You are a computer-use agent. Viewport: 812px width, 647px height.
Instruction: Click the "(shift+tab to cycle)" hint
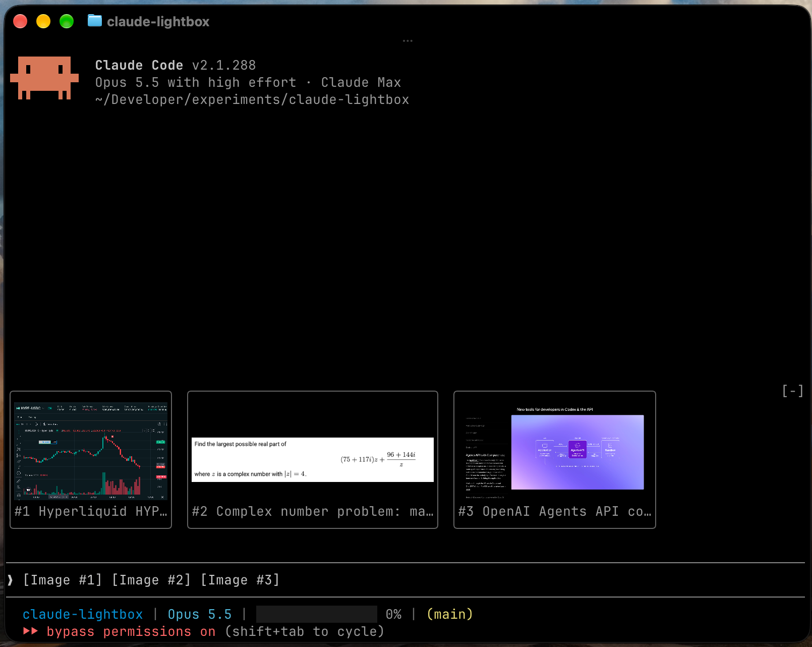pos(305,631)
